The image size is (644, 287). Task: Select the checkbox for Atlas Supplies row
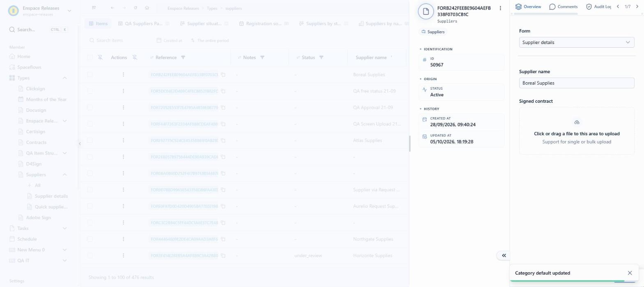pyautogui.click(x=90, y=140)
